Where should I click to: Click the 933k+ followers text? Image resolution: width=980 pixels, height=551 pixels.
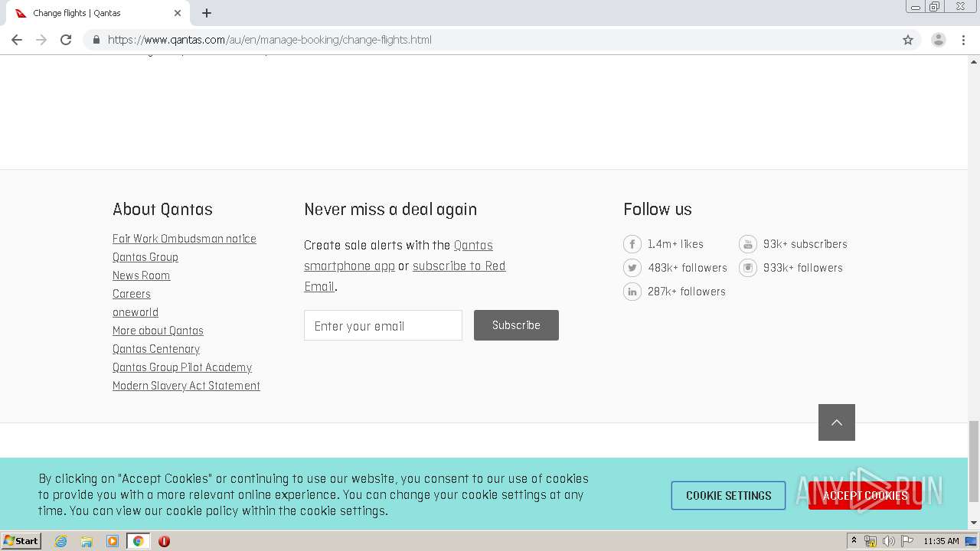[x=803, y=268]
